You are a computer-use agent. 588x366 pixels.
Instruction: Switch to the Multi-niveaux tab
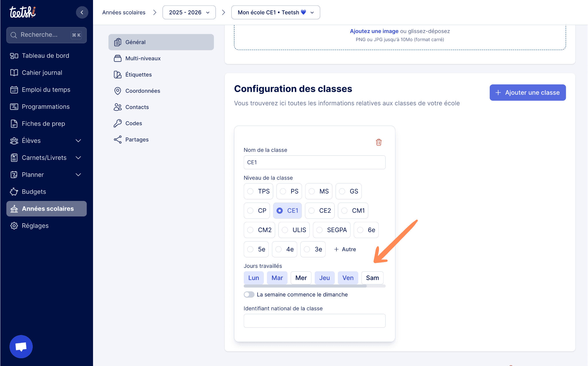coord(143,58)
